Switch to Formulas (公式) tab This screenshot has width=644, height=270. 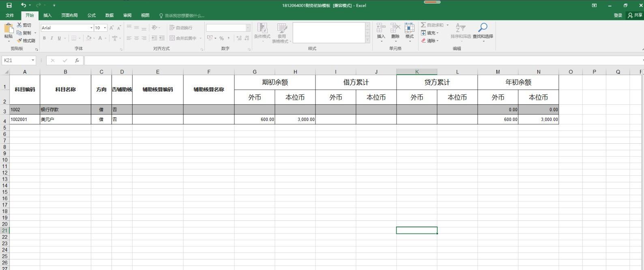(x=92, y=15)
